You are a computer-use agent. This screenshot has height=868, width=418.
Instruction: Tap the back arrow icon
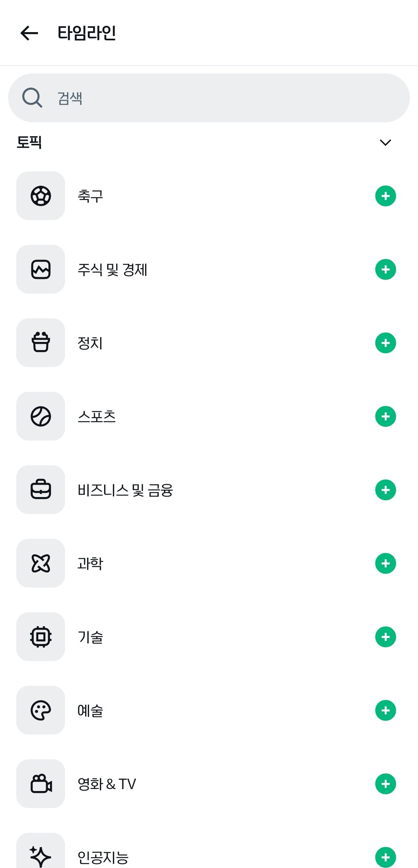pos(29,33)
